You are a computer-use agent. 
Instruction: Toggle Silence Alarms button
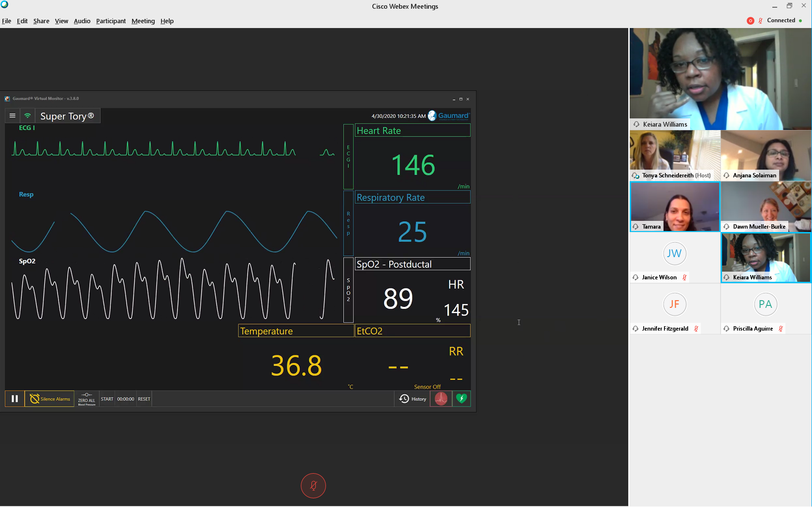50,399
